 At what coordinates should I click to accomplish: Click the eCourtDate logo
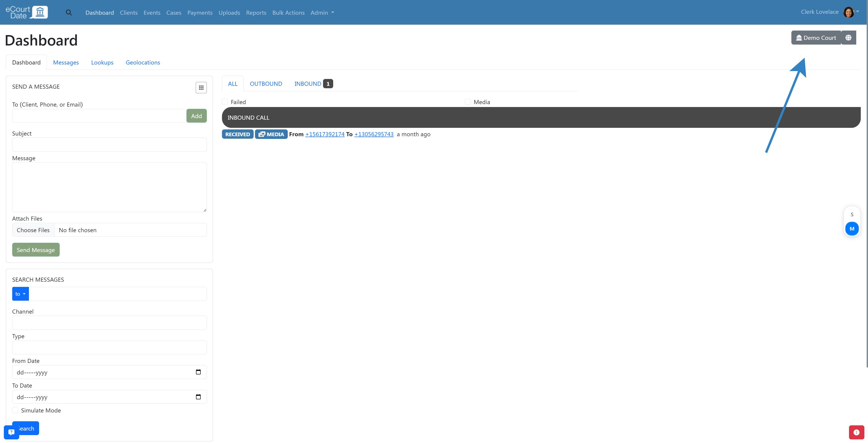27,12
